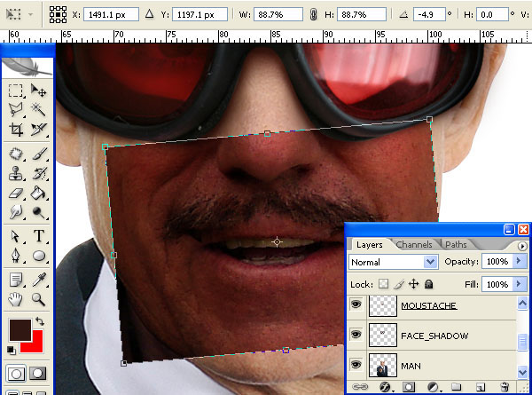The width and height of the screenshot is (532, 395).
Task: Switch to the Layers tab
Action: (369, 244)
